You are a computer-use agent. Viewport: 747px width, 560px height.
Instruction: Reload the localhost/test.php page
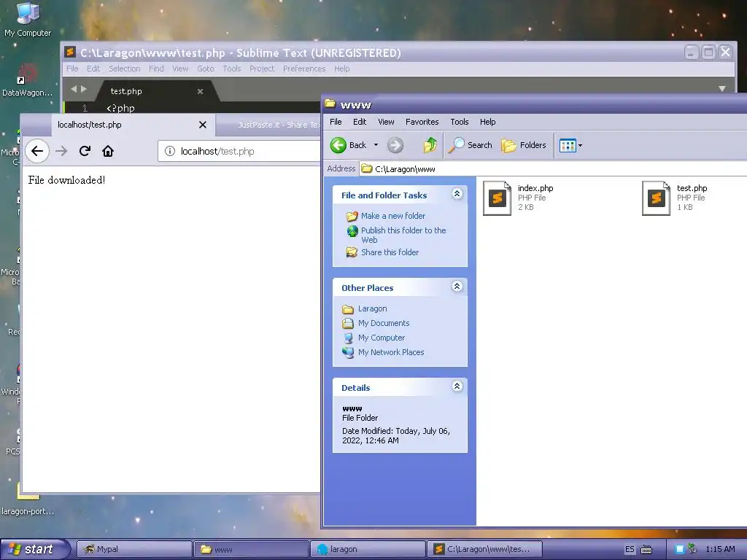[x=85, y=151]
